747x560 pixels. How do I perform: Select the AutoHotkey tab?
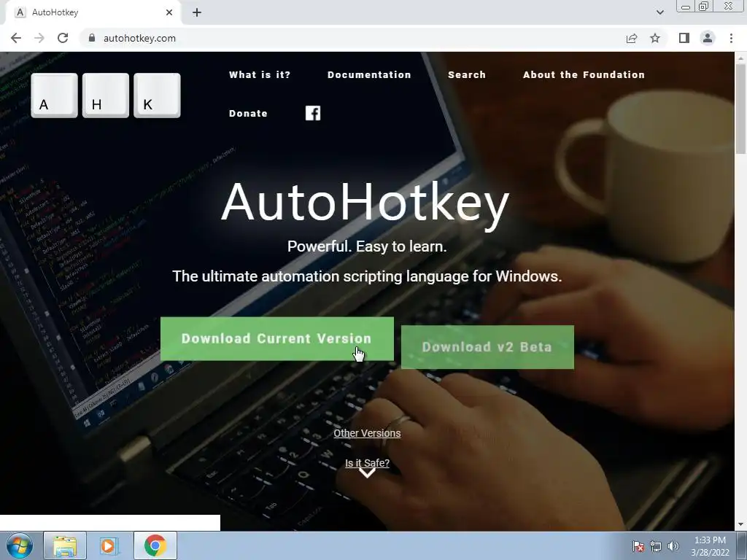[x=93, y=12]
